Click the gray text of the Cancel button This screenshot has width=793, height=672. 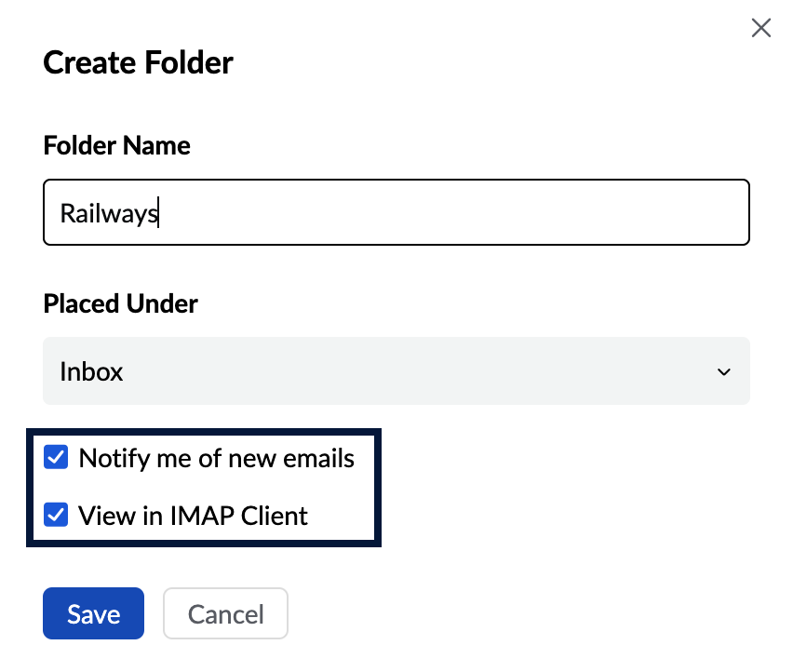pos(225,615)
